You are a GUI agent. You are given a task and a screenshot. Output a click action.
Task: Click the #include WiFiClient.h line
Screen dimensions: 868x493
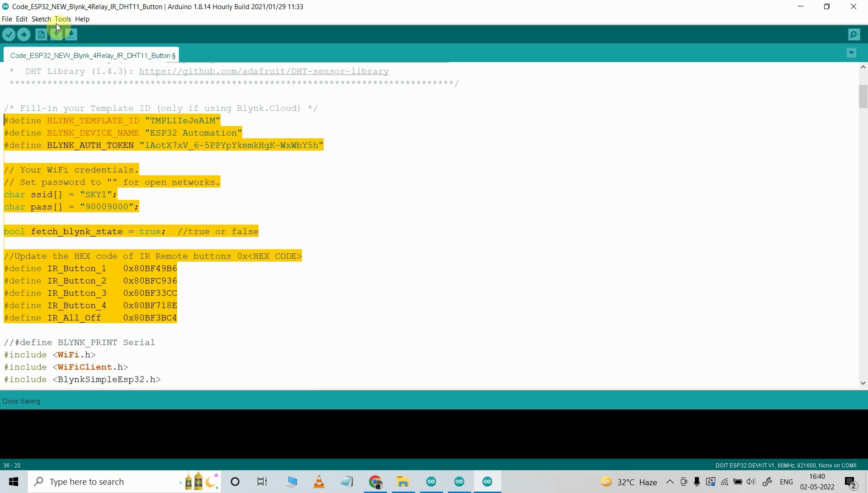(66, 367)
